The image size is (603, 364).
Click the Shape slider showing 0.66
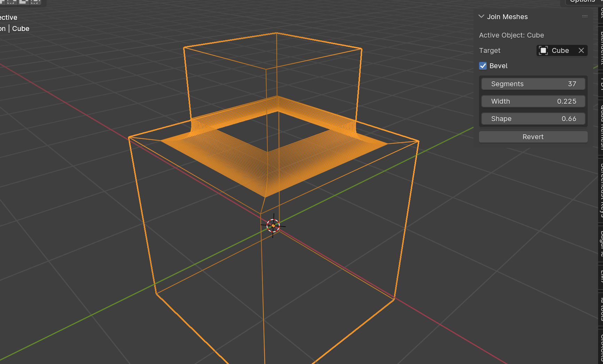pos(533,119)
